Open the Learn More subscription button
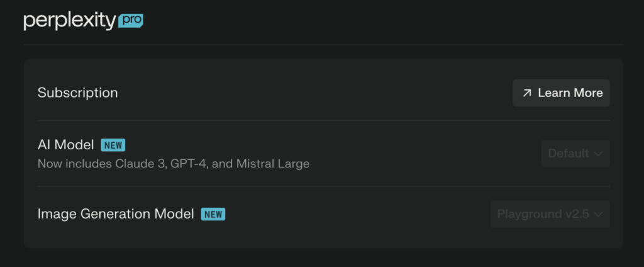Screen dimensions: 644x267 point(561,93)
